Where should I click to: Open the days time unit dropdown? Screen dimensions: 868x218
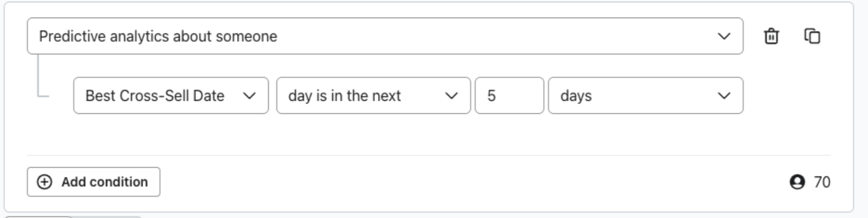646,96
